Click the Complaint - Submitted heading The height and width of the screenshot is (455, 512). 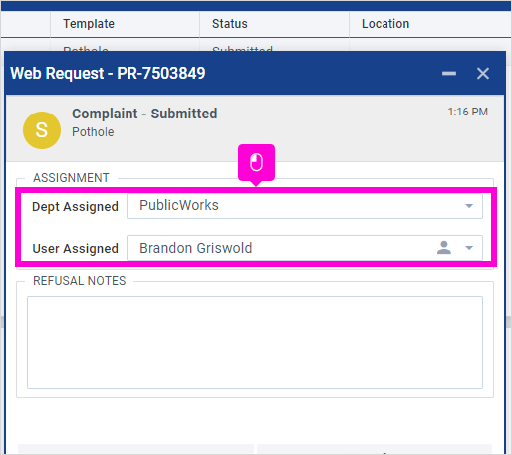tap(145, 114)
